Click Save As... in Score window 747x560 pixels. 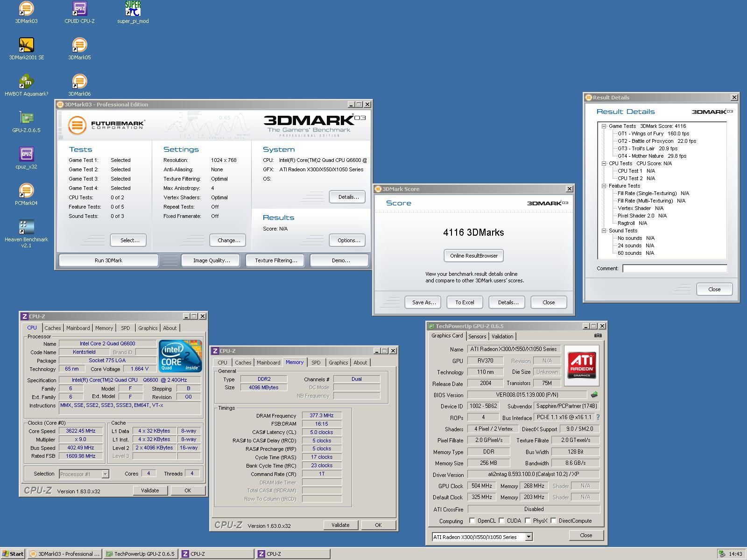(424, 302)
